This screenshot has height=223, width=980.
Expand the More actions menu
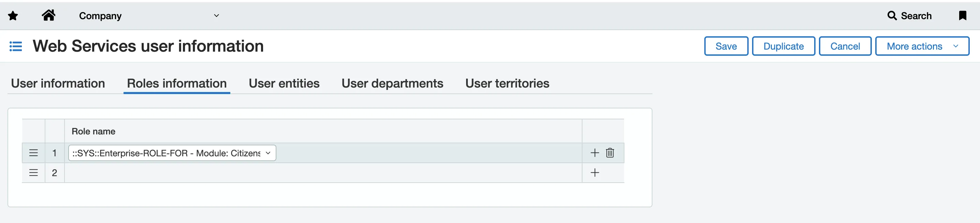pyautogui.click(x=922, y=46)
